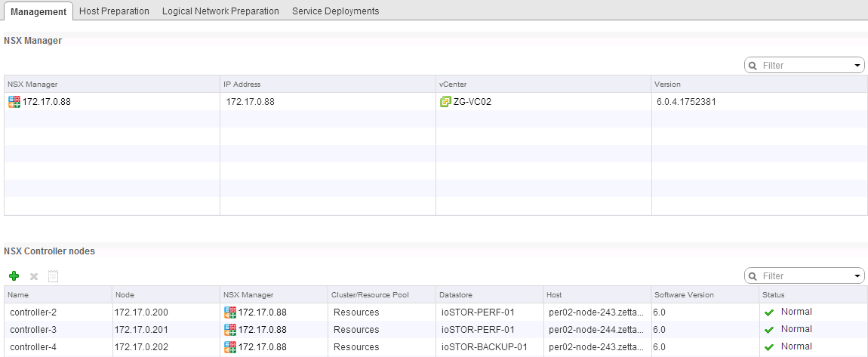Focus the NSX Manager Filter text field
This screenshot has width=868, height=357.
pos(805,66)
